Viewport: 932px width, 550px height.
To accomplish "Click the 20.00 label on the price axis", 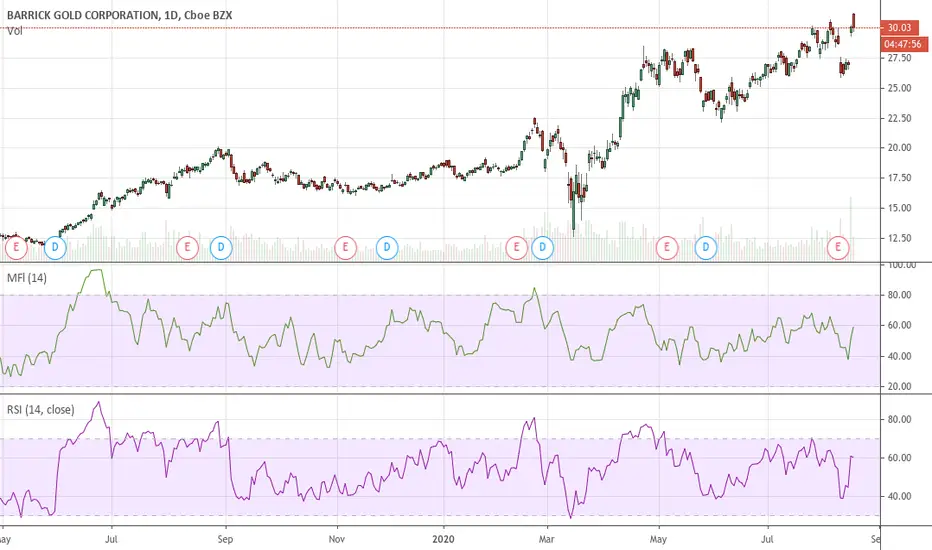I will tap(899, 147).
